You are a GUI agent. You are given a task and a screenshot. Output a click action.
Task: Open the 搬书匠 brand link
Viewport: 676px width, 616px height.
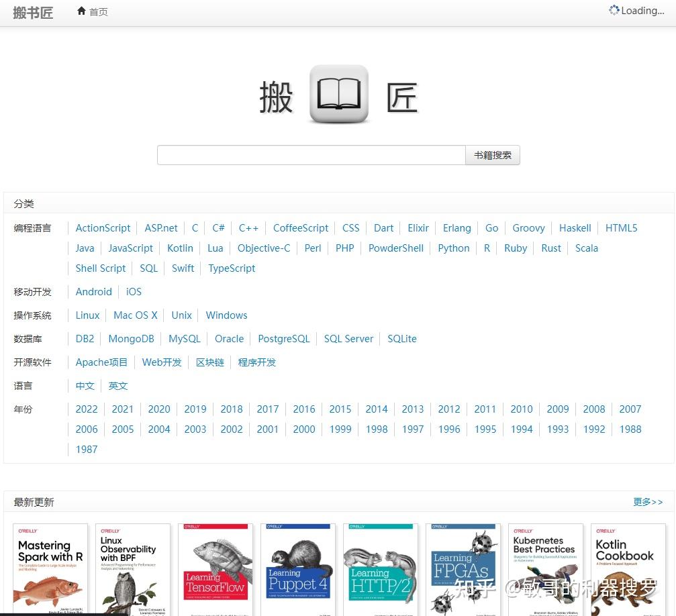click(x=33, y=13)
